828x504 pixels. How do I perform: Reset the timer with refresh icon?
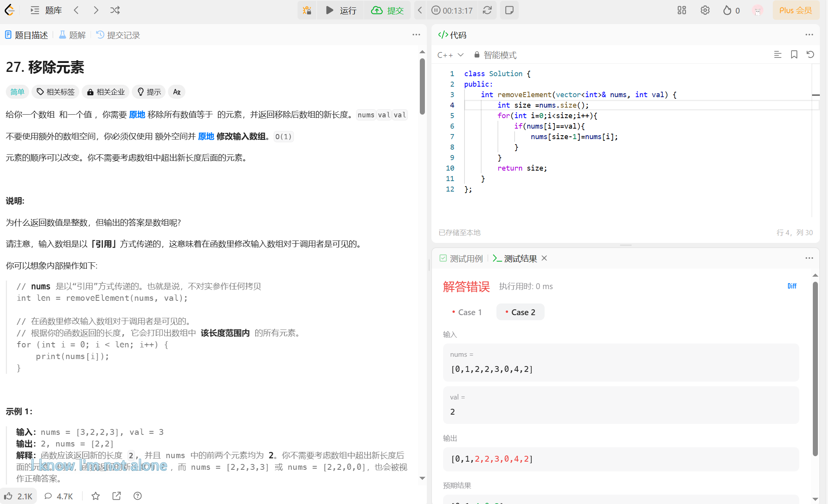[x=487, y=10]
